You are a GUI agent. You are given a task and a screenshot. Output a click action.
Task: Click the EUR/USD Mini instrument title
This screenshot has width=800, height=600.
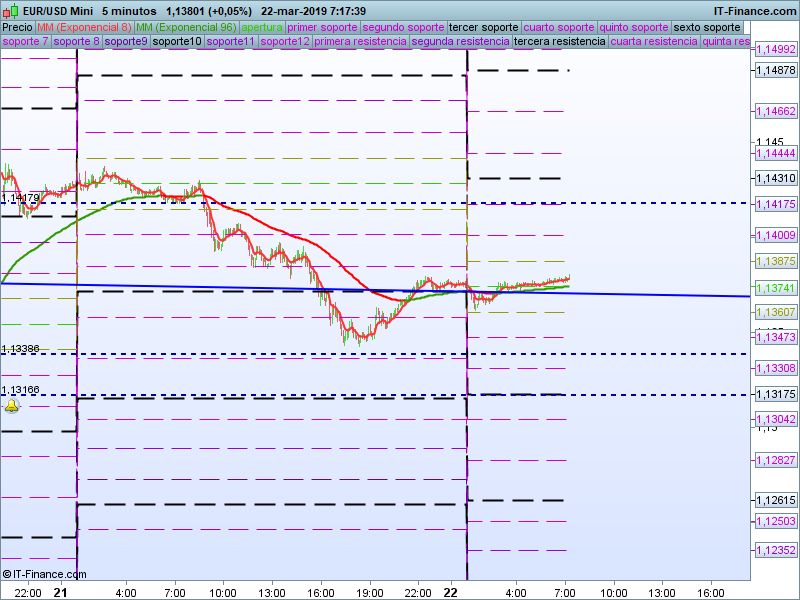[x=58, y=10]
